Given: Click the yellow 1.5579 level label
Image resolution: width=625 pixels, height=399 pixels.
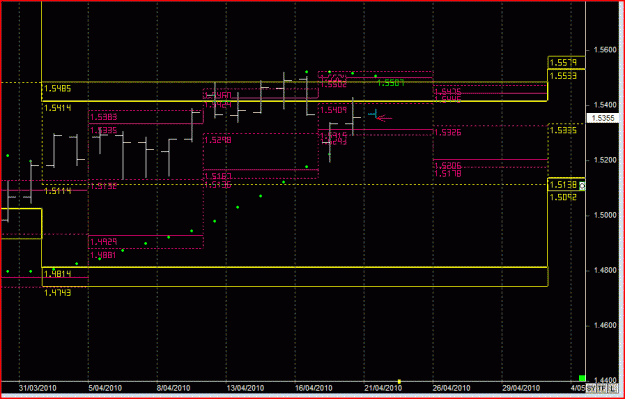Looking at the screenshot, I should coord(563,63).
